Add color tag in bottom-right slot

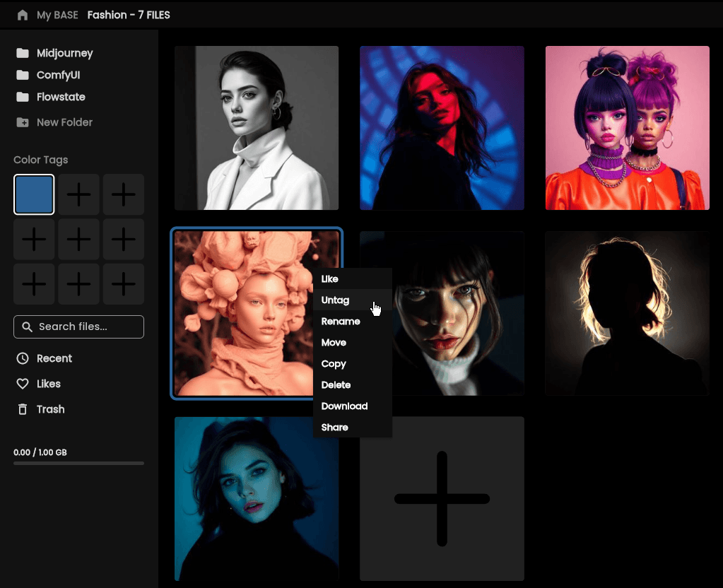click(124, 283)
